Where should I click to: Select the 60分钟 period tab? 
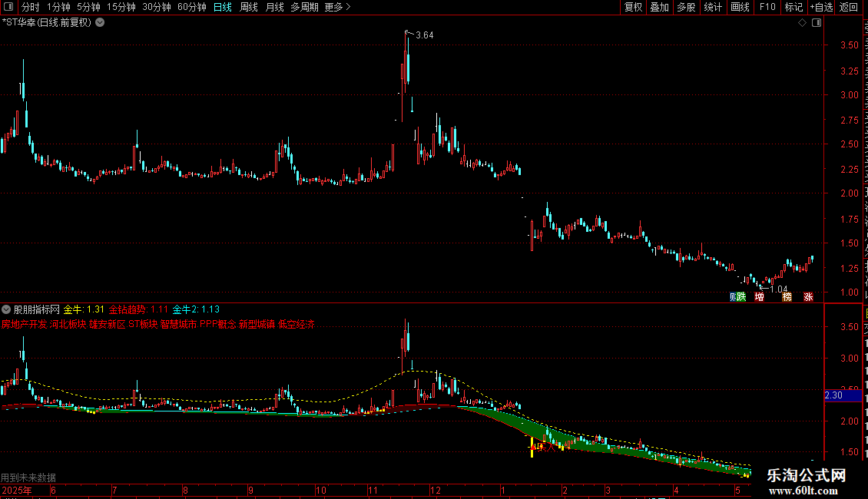[x=192, y=7]
